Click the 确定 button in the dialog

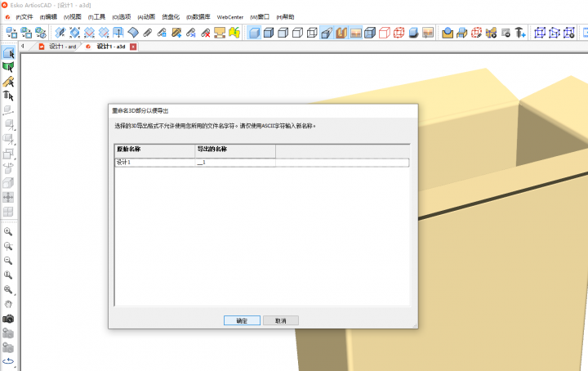point(242,320)
